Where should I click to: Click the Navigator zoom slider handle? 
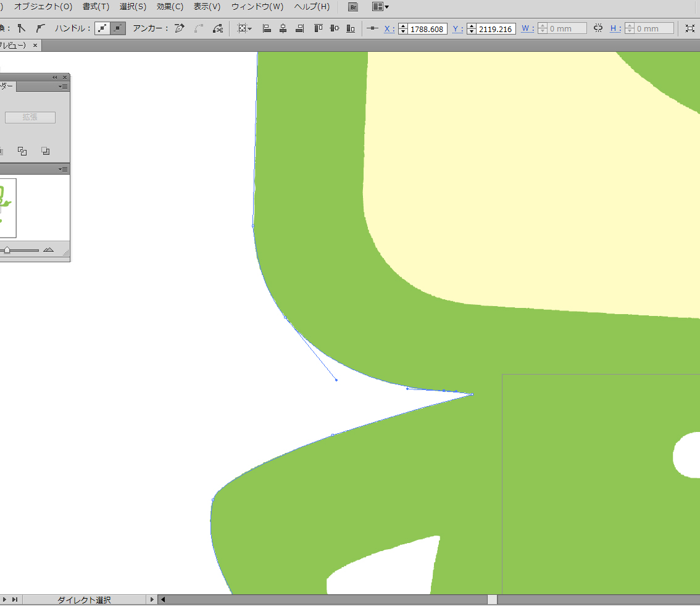(x=7, y=250)
